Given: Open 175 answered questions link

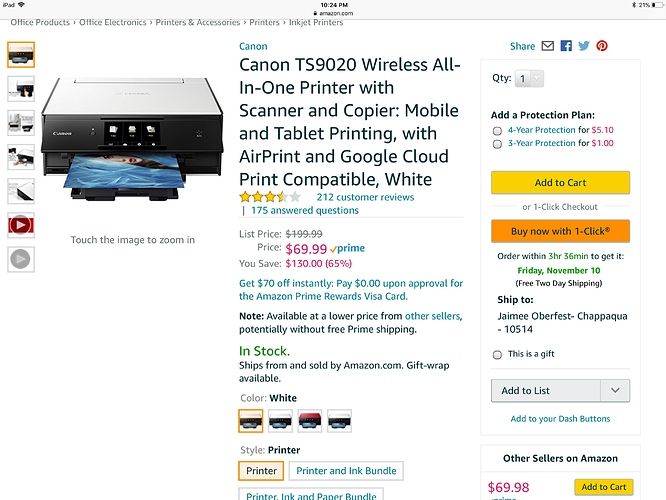Looking at the screenshot, I should pyautogui.click(x=304, y=211).
